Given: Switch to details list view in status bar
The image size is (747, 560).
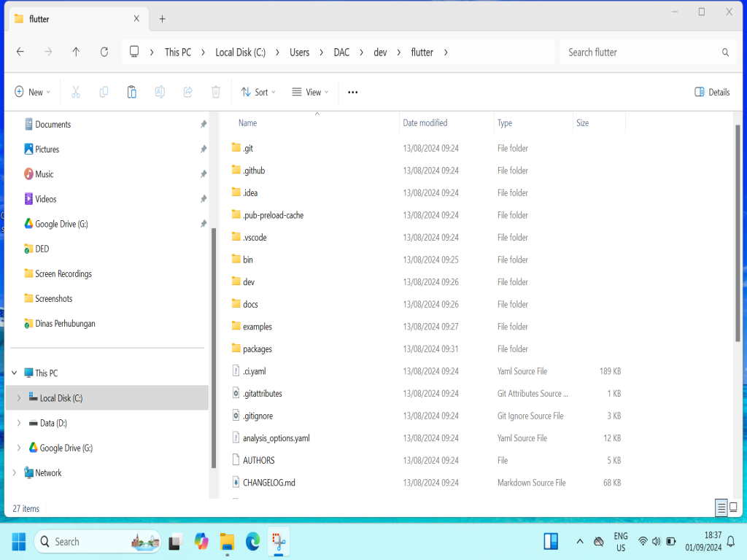Looking at the screenshot, I should tap(721, 507).
